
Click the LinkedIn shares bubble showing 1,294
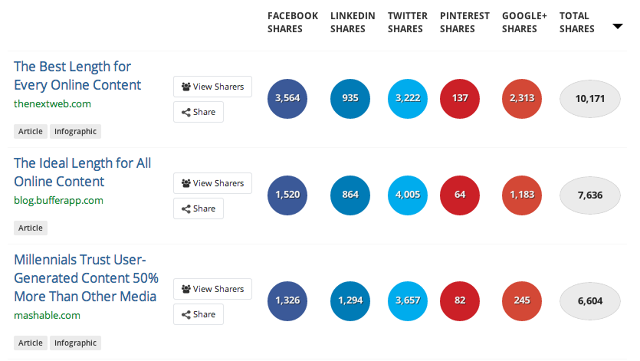tap(350, 301)
